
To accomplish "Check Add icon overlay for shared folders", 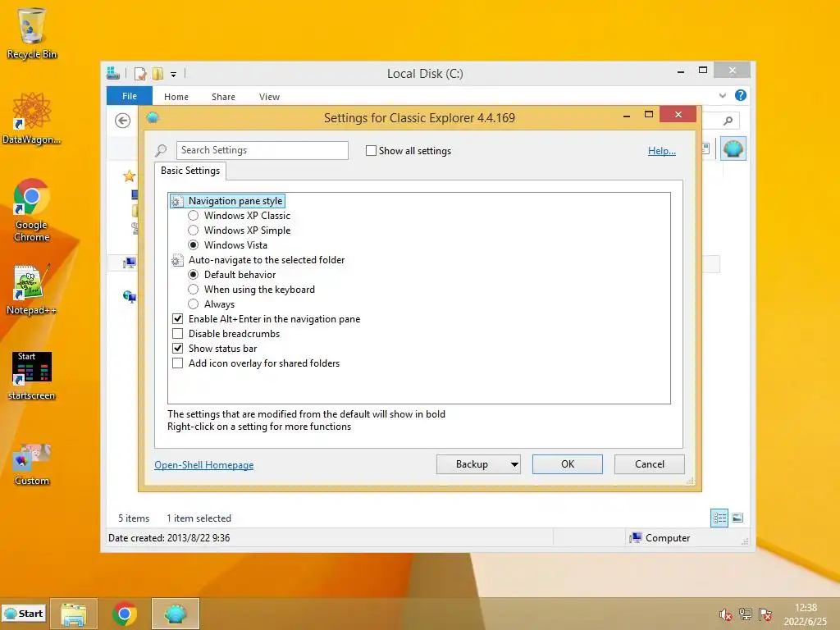I will 177,363.
